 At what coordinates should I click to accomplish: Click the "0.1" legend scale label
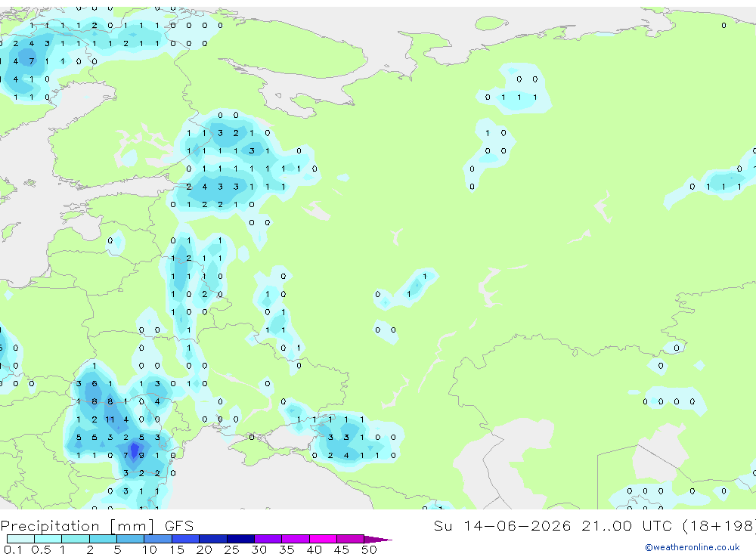[13, 549]
